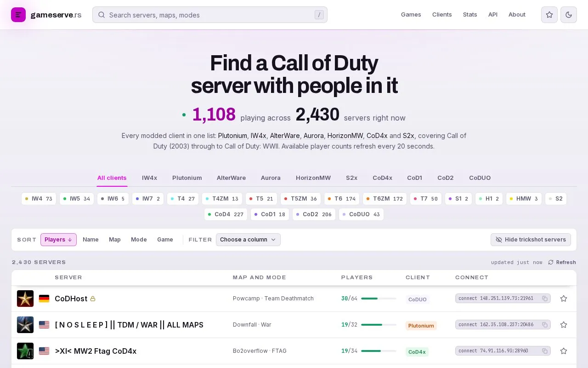
Task: Filter by the IW5 34 chip
Action: 77,199
